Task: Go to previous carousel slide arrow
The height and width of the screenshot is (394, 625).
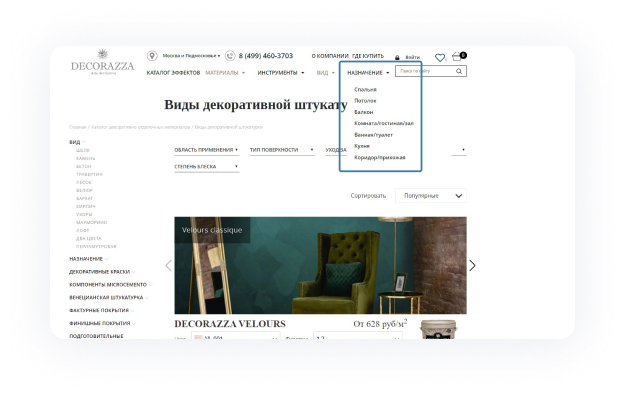Action: coord(169,266)
